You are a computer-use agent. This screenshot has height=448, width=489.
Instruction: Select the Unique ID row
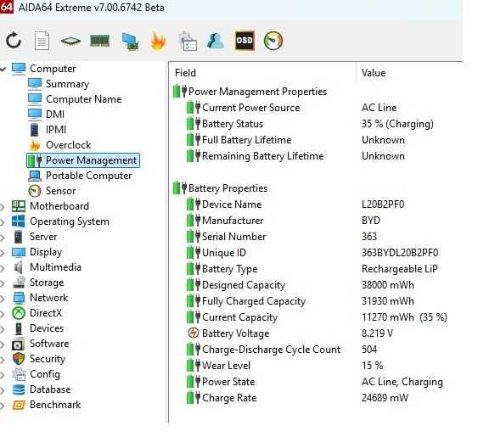pos(312,253)
